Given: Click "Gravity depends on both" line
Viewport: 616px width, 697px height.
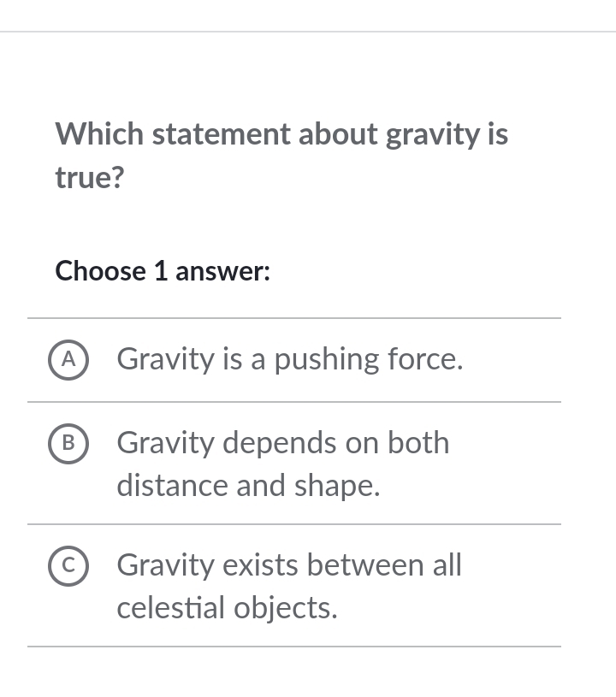Looking at the screenshot, I should coord(282,443).
